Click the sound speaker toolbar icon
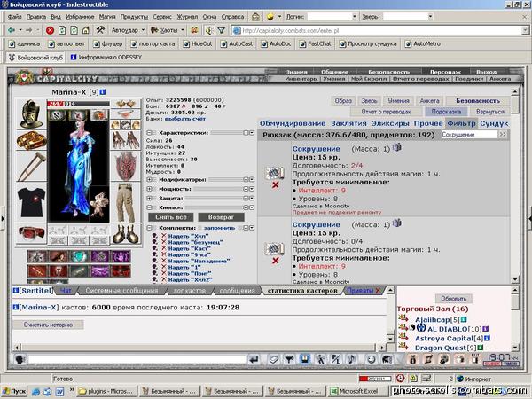This screenshot has height=399, width=532. click(209, 30)
